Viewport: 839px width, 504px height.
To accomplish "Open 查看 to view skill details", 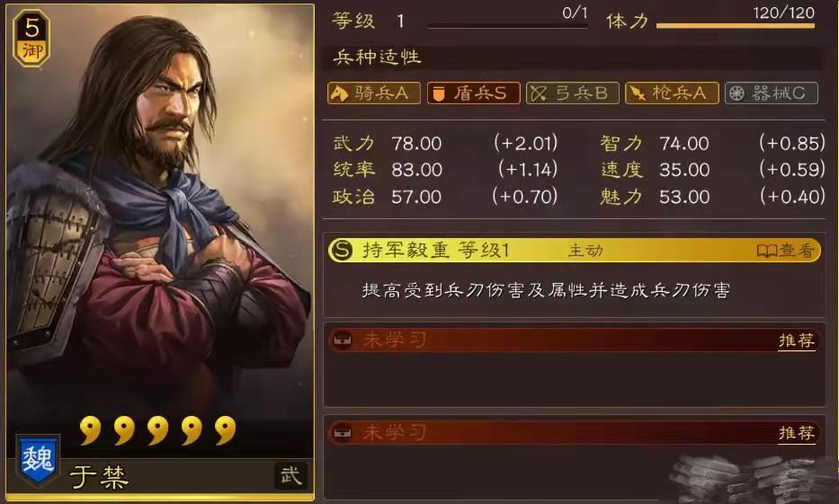I will point(785,250).
